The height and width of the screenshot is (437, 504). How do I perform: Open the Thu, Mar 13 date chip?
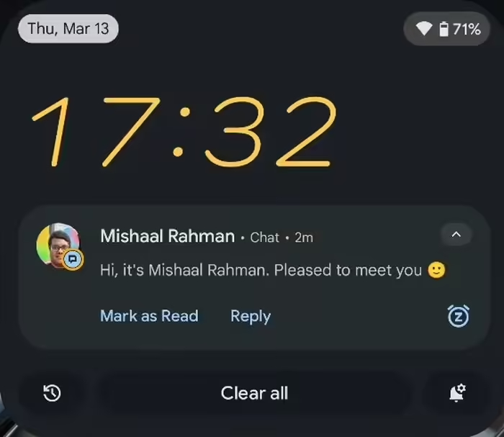pos(68,29)
